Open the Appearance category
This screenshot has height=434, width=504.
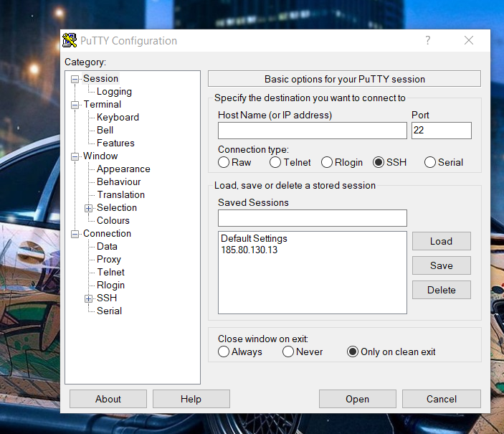click(123, 169)
